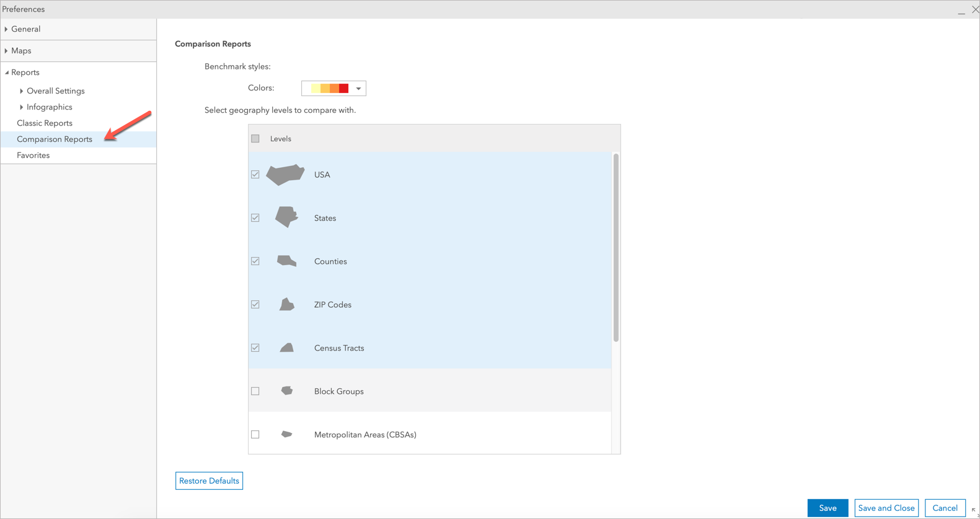
Task: Open the Classic Reports page
Action: click(45, 123)
